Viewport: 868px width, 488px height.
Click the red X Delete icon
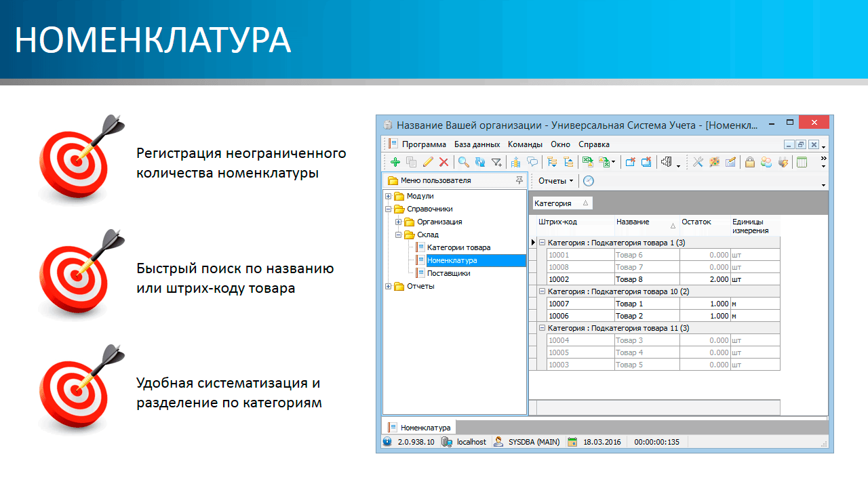click(x=443, y=162)
